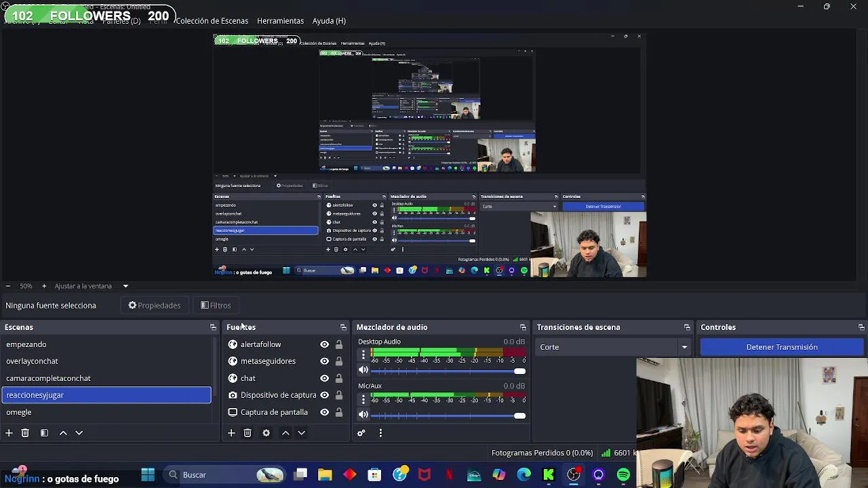
Task: Open Task View in taskbar
Action: [x=300, y=475]
